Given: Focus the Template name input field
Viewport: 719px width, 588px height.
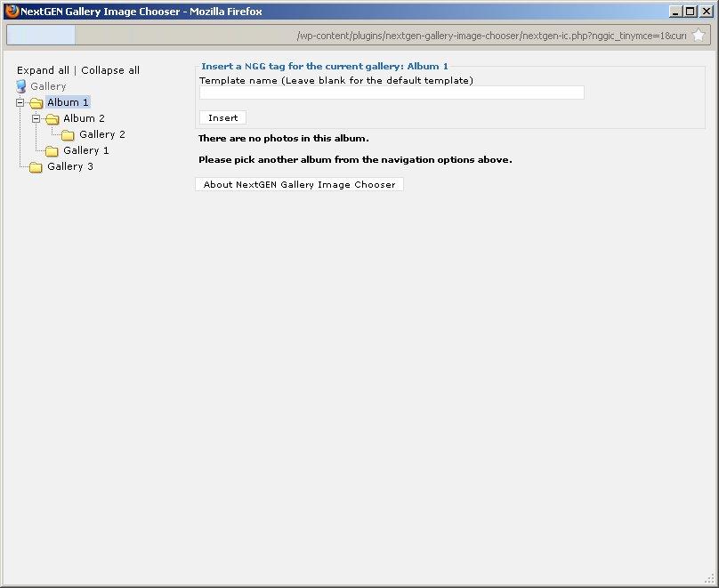Looking at the screenshot, I should (x=392, y=93).
